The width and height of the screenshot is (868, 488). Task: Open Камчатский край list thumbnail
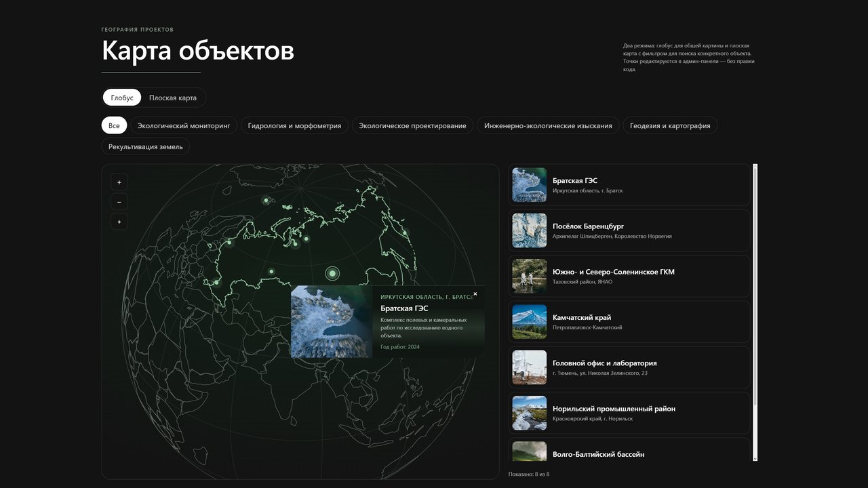pyautogui.click(x=530, y=322)
